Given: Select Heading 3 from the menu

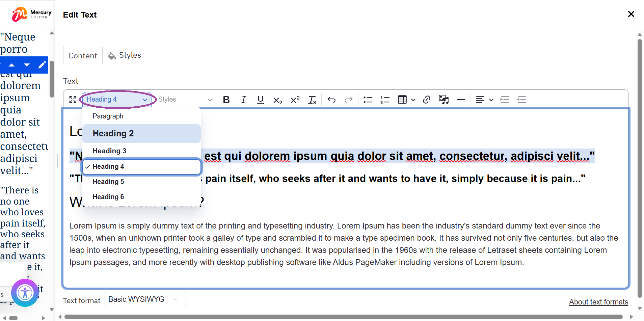Looking at the screenshot, I should (109, 151).
